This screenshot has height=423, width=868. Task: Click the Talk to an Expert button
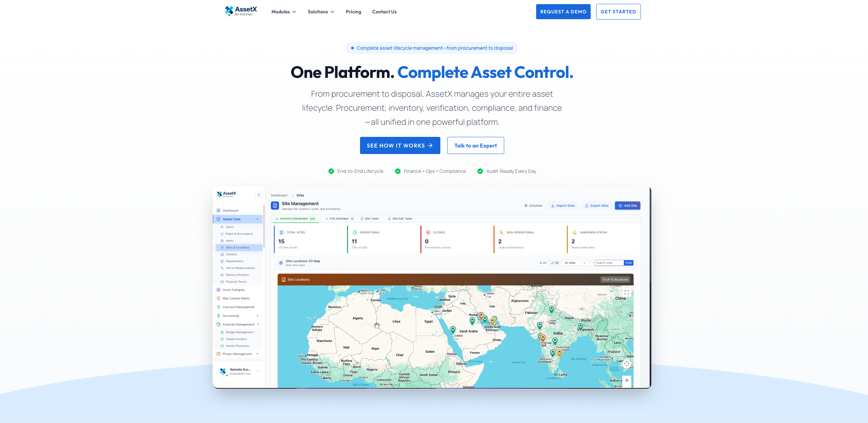[x=475, y=145]
